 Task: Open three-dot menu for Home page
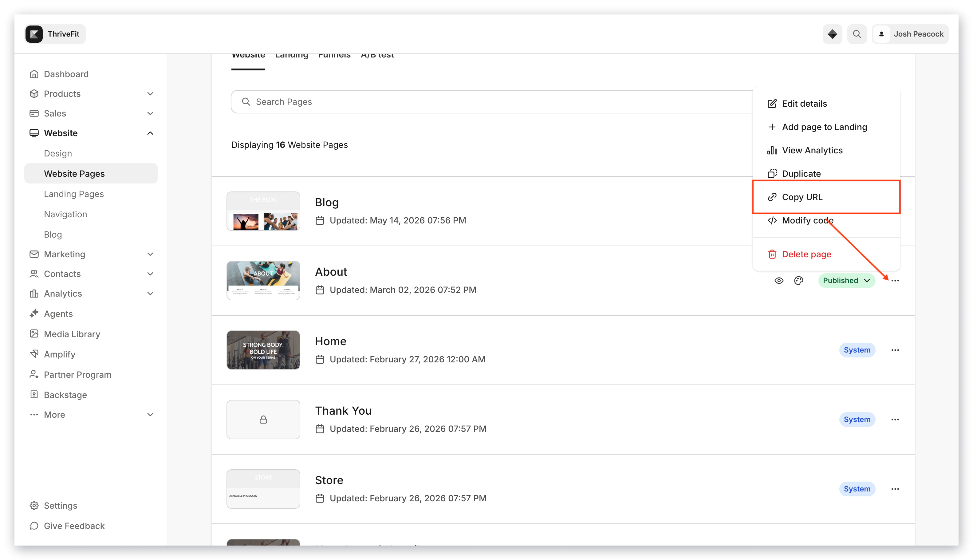[x=895, y=350]
